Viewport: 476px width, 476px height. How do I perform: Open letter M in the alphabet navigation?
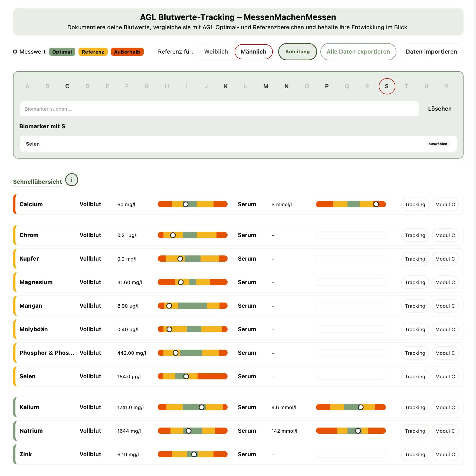pos(265,86)
